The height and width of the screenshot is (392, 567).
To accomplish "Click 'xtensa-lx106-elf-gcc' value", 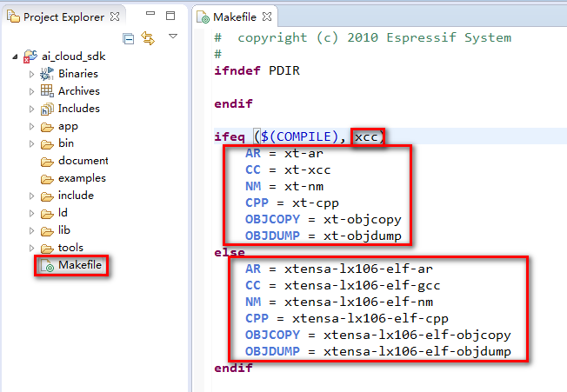I will click(363, 285).
